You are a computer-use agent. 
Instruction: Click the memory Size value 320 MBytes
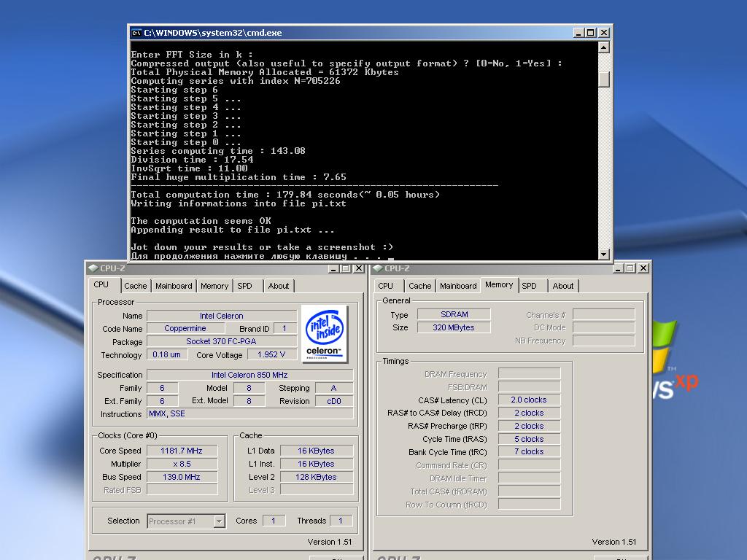tap(454, 327)
